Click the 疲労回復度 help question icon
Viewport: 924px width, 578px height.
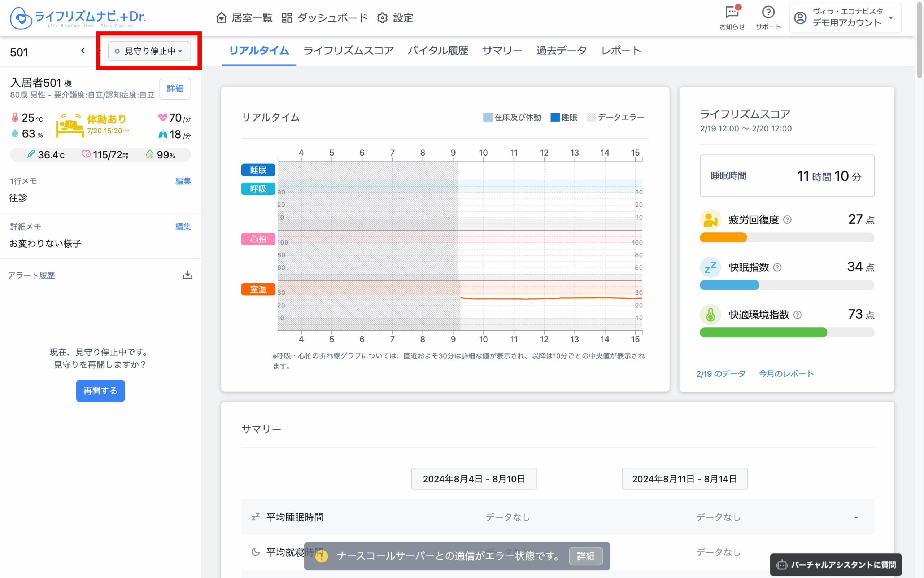coord(787,220)
